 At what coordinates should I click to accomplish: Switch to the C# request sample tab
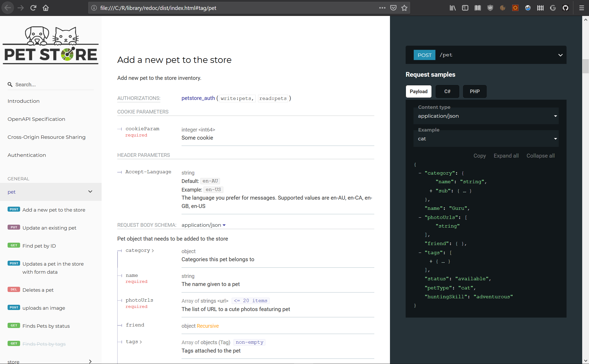(x=447, y=92)
